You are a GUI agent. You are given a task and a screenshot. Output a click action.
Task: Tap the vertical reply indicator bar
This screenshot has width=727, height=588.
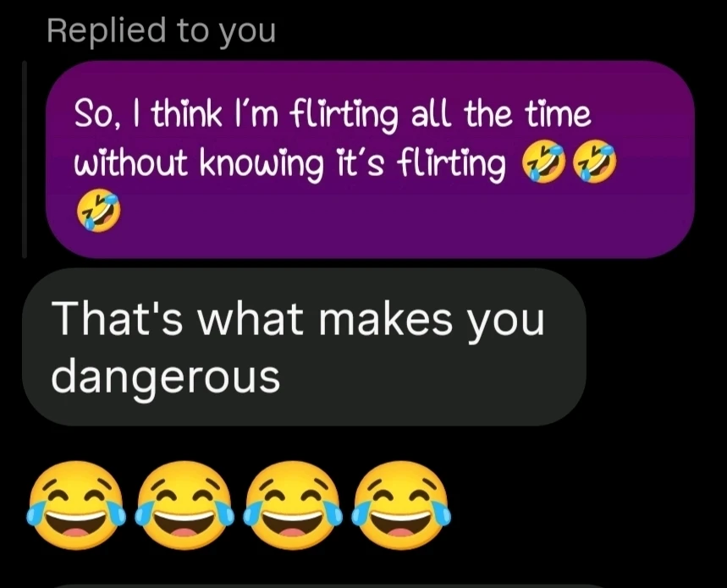tap(25, 159)
